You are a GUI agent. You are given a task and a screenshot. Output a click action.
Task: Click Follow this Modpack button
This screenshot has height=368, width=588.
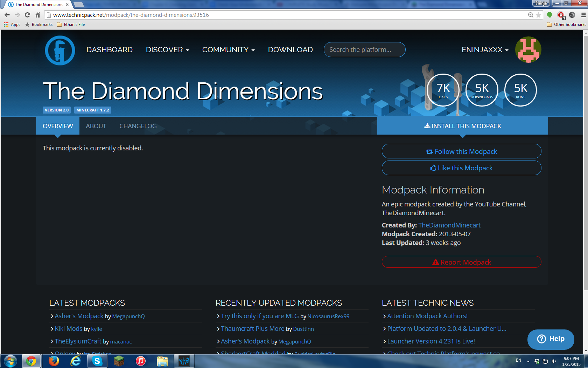462,151
